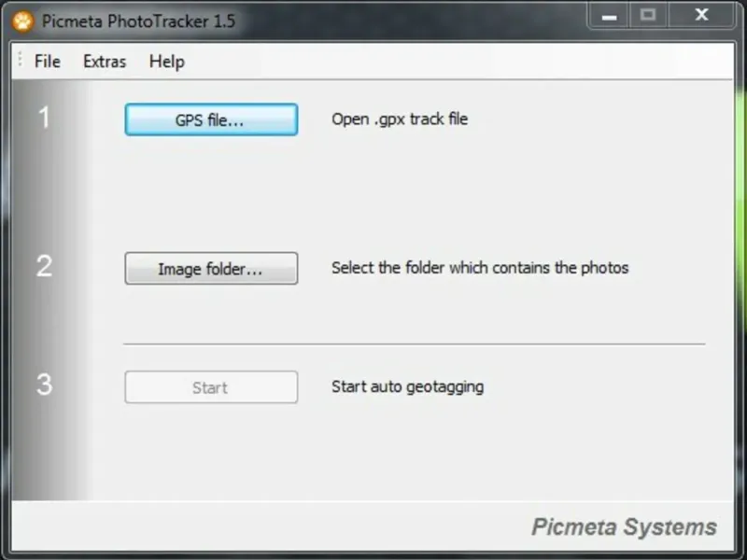Screen dimensions: 747x560
Task: Click the Picmeta Systems branding text
Action: tap(624, 527)
